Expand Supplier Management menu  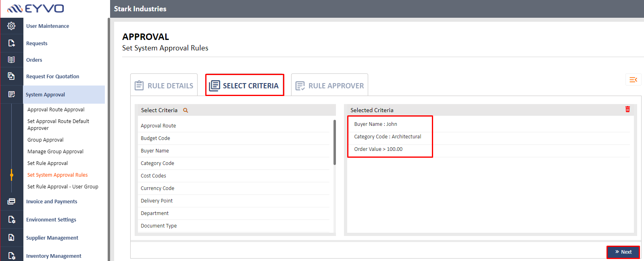pos(52,238)
